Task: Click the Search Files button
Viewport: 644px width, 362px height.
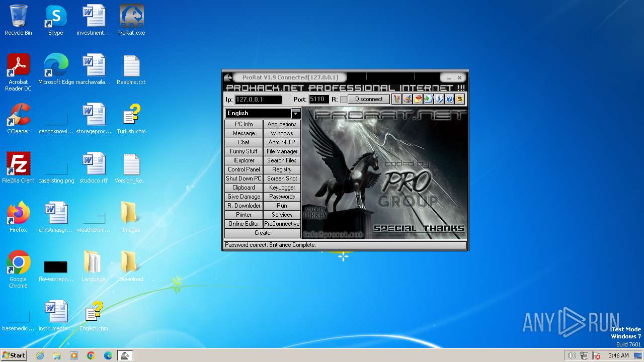Action: tap(282, 160)
